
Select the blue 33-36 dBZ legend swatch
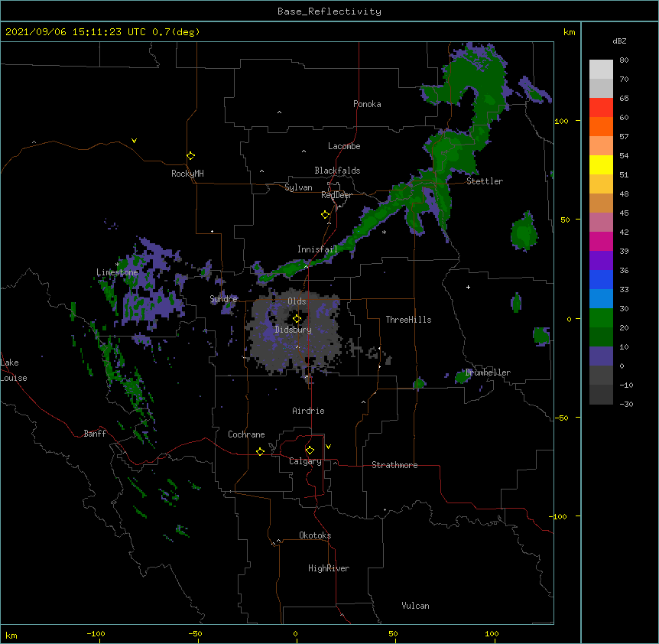tap(601, 279)
